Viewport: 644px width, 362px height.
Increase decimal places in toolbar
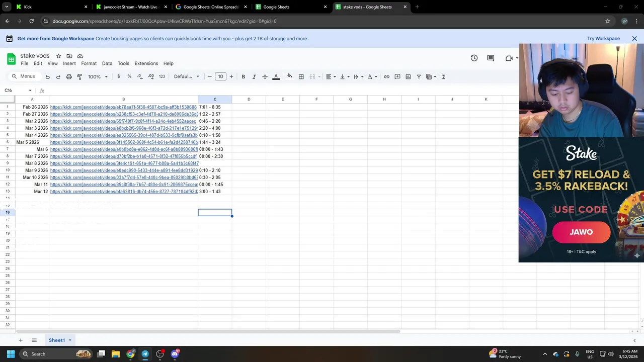pyautogui.click(x=151, y=76)
